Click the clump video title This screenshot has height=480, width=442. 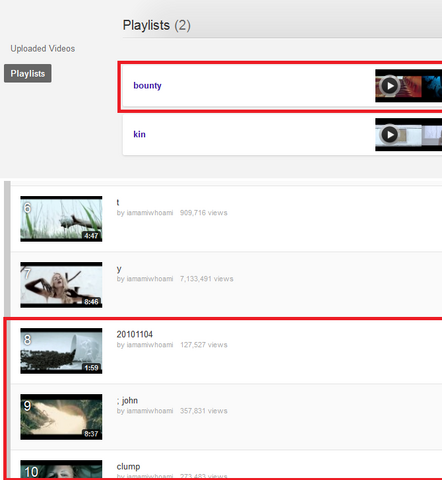(x=128, y=466)
